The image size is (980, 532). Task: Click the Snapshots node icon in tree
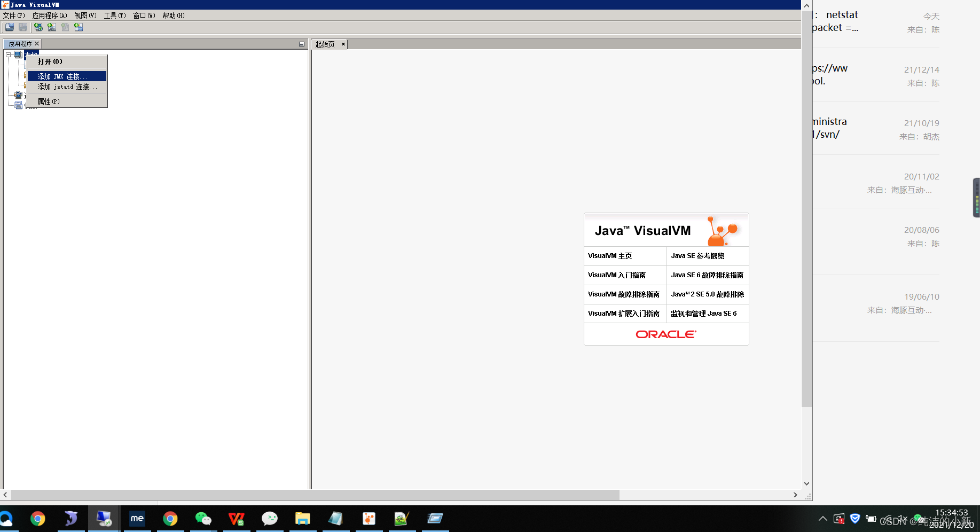point(18,105)
